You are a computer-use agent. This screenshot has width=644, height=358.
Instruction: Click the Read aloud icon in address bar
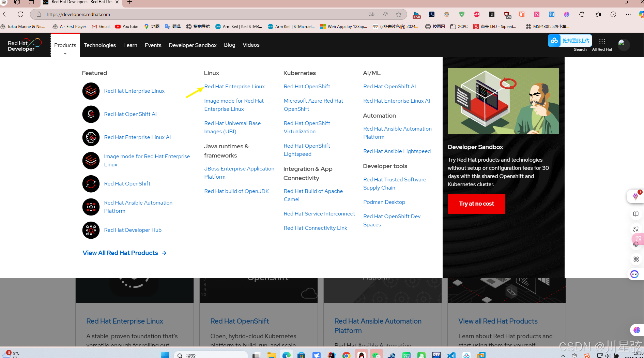(x=385, y=14)
